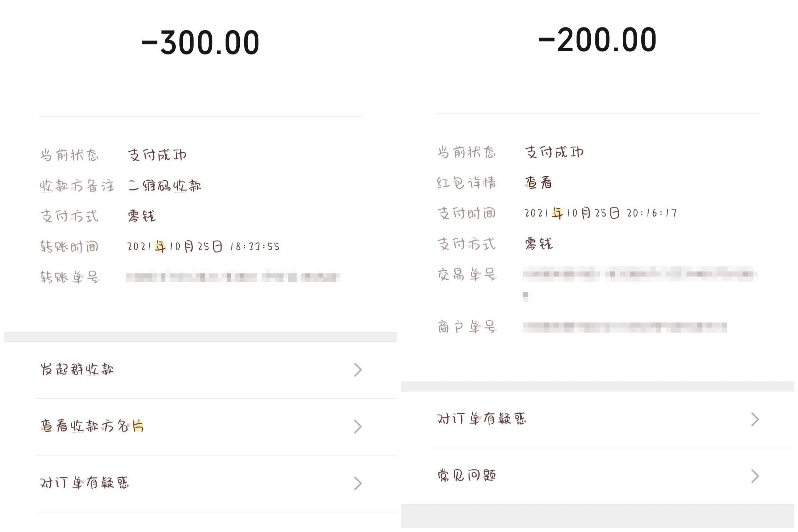This screenshot has width=798, height=532.
Task: Click the transfer time ending 18:33:55
Action: [x=203, y=247]
